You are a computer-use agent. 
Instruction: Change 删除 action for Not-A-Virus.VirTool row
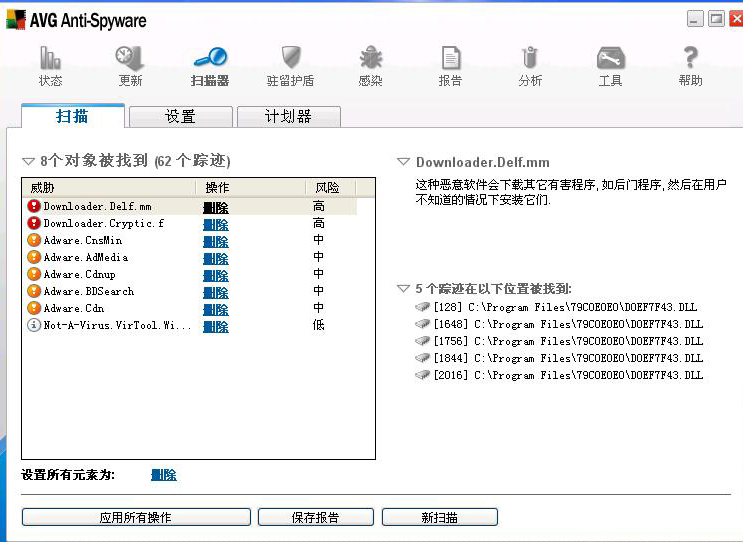point(216,327)
